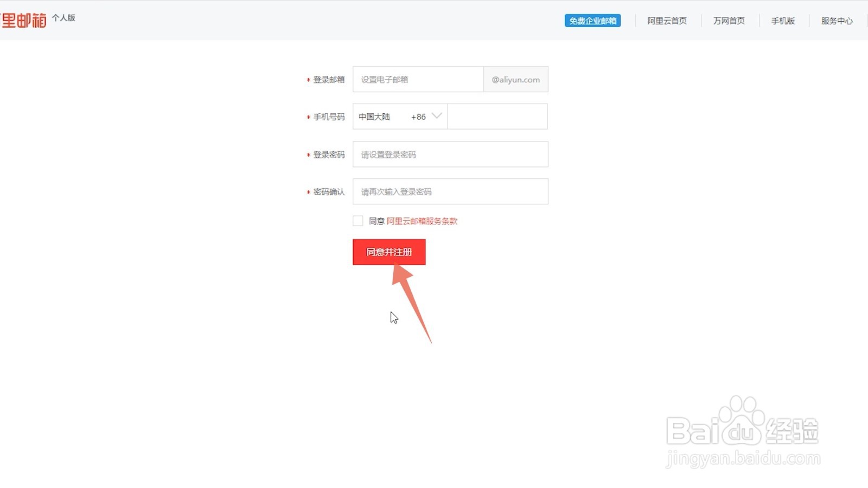
Task: Open the 免费企业邮箱 button
Action: click(x=592, y=21)
